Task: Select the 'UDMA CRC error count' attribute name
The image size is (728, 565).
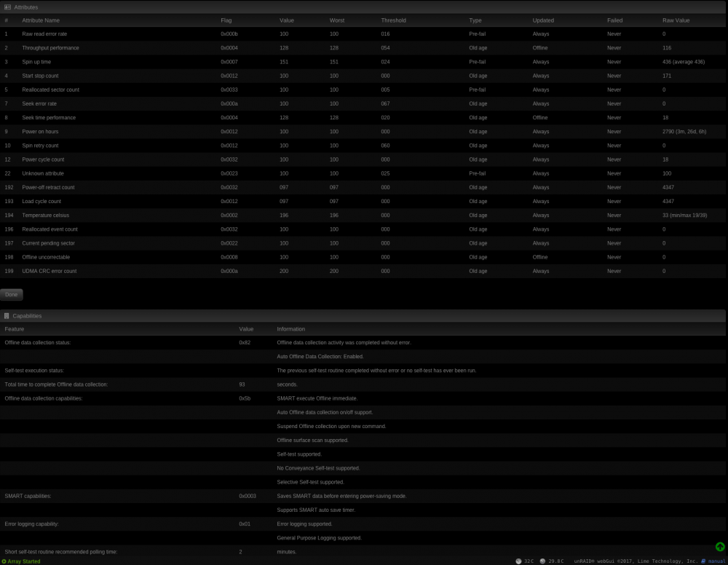Action: (50, 271)
